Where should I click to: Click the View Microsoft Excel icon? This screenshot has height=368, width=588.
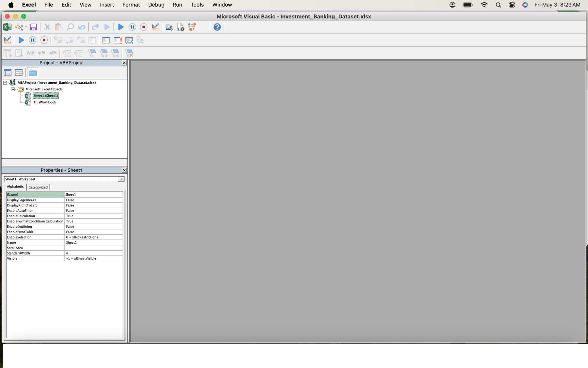pyautogui.click(x=7, y=27)
